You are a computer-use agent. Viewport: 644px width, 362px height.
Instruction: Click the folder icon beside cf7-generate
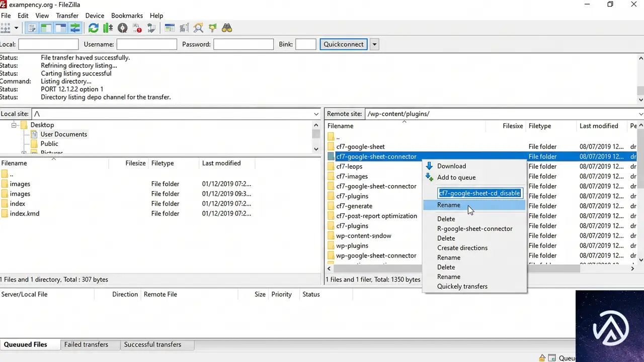(x=331, y=206)
